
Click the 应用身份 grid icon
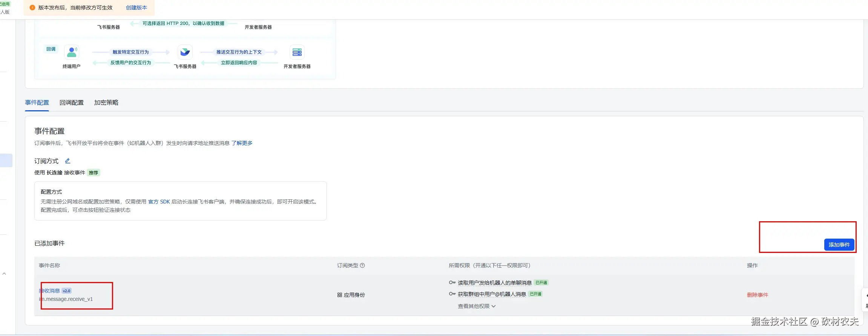(x=340, y=295)
